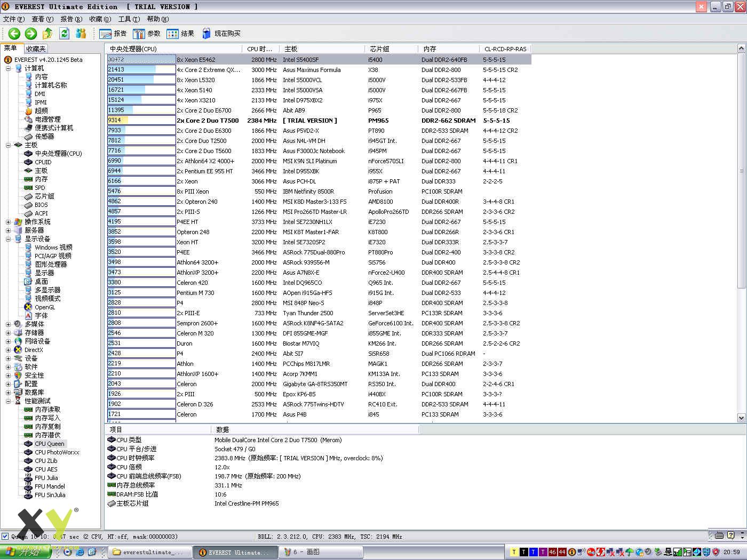
Task: Collapse the 主板 tree node
Action: pos(8,145)
